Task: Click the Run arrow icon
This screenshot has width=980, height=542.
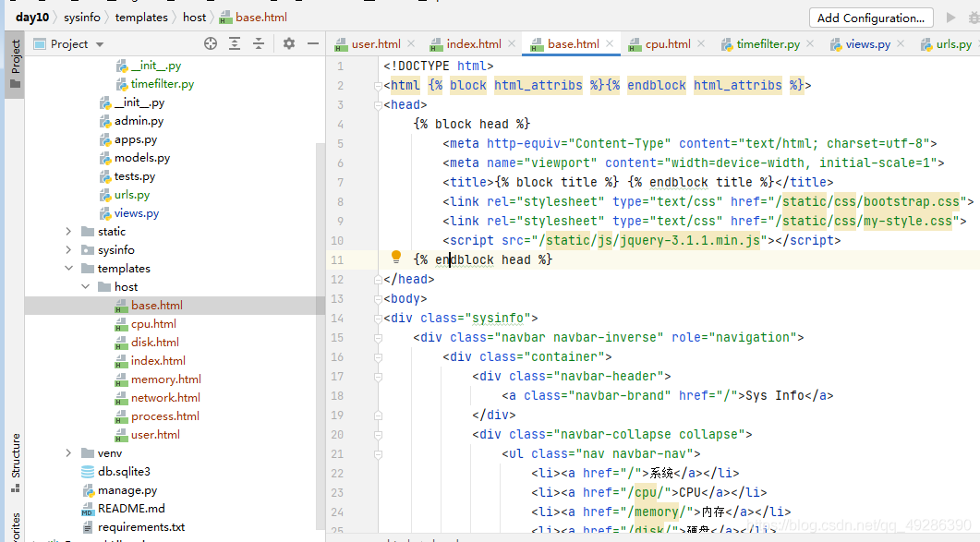Action: (950, 18)
